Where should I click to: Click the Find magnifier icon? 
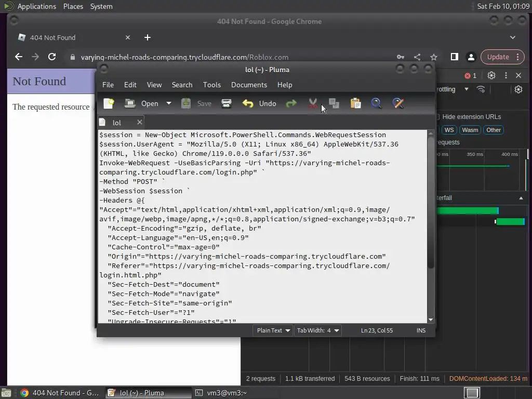376,103
